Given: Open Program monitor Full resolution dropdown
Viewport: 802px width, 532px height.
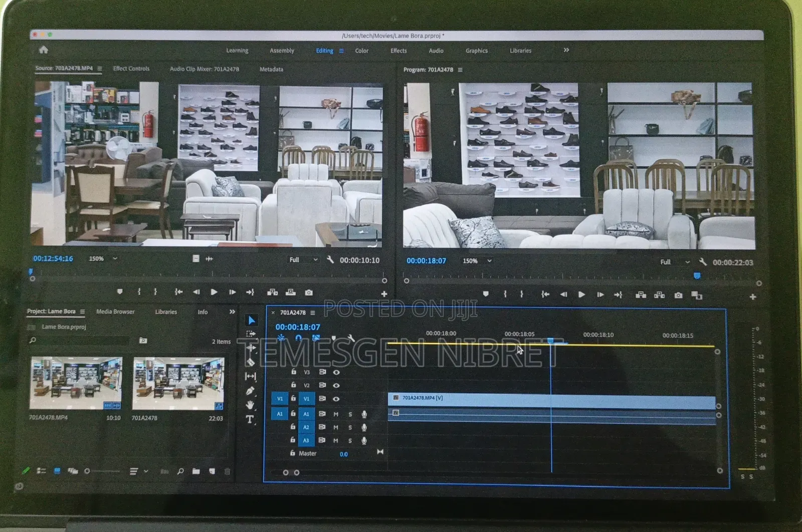Looking at the screenshot, I should pyautogui.click(x=674, y=262).
